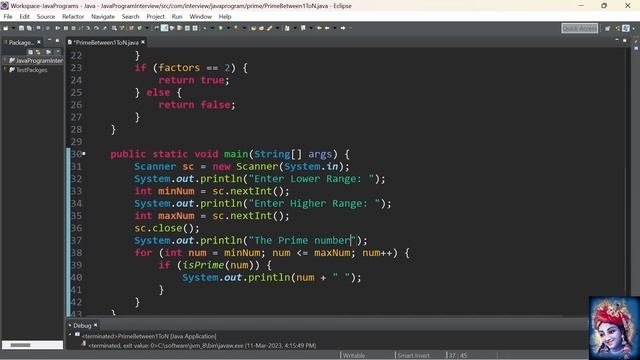640x360 pixels.
Task: Click the Step Into icon
Action: pyautogui.click(x=88, y=28)
